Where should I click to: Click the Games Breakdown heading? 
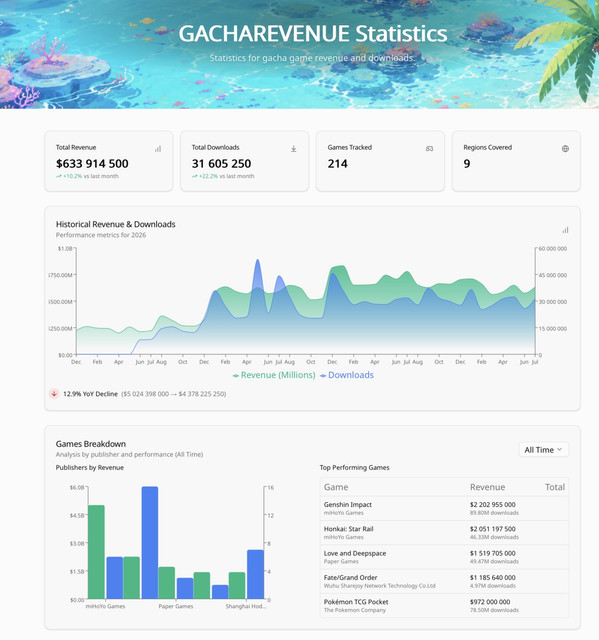point(91,444)
